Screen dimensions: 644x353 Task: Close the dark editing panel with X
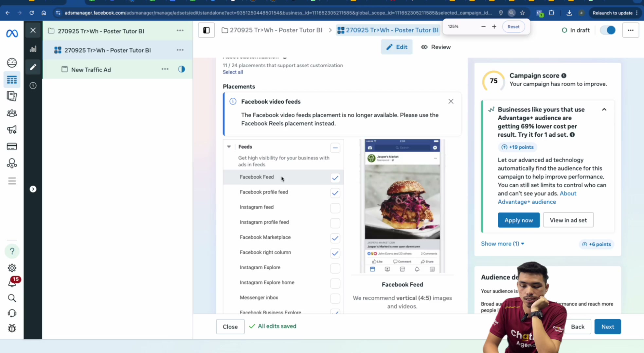[x=33, y=30]
